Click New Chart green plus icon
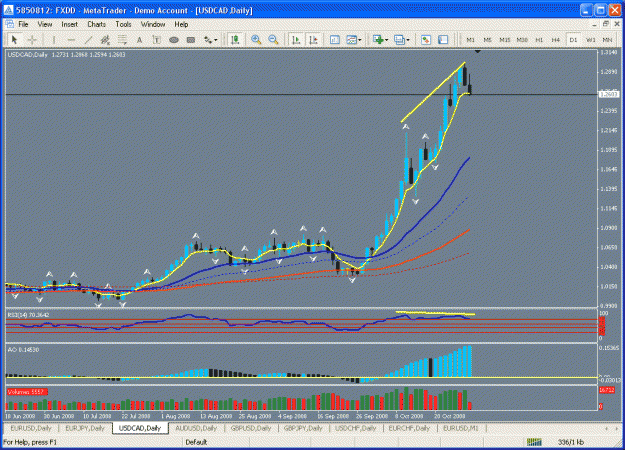 click(378, 40)
